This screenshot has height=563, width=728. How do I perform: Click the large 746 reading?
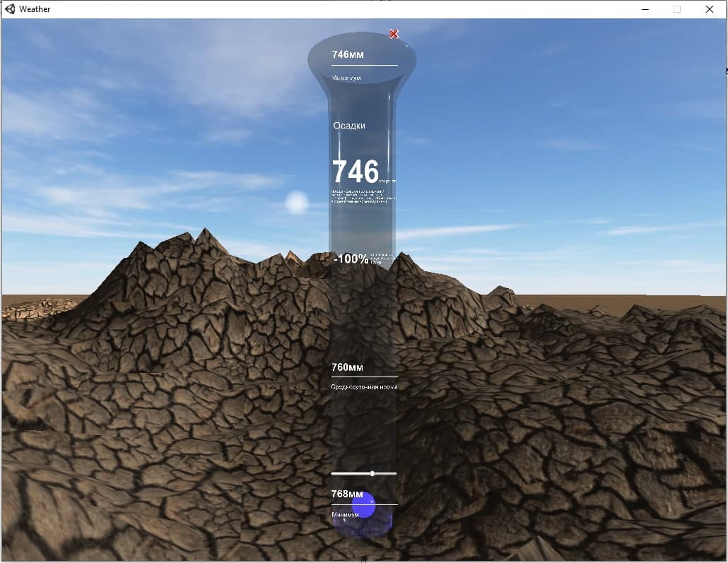point(356,172)
